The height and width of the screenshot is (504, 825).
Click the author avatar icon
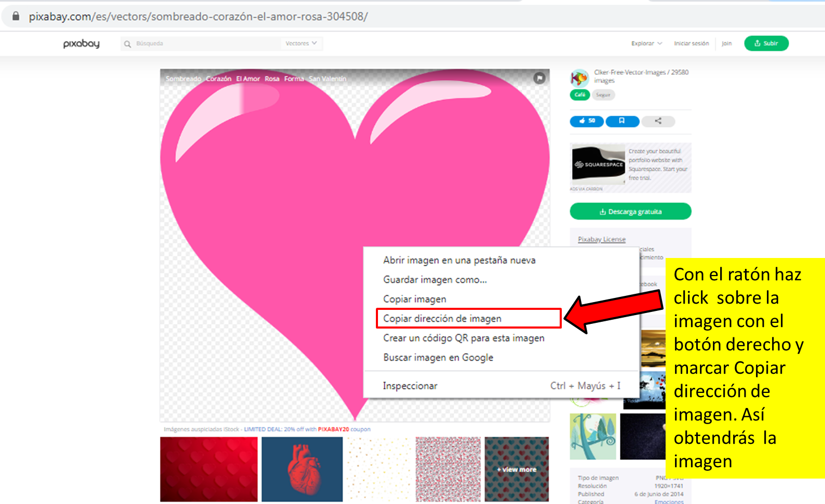[x=579, y=78]
